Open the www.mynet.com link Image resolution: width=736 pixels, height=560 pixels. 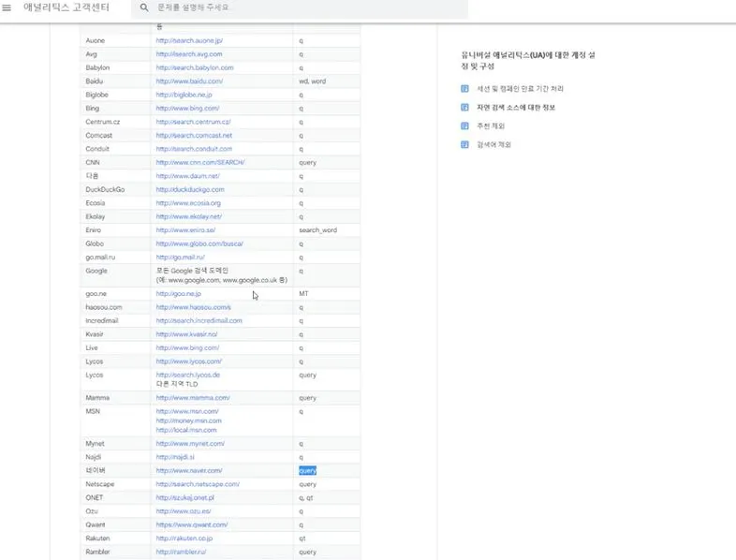(x=190, y=444)
